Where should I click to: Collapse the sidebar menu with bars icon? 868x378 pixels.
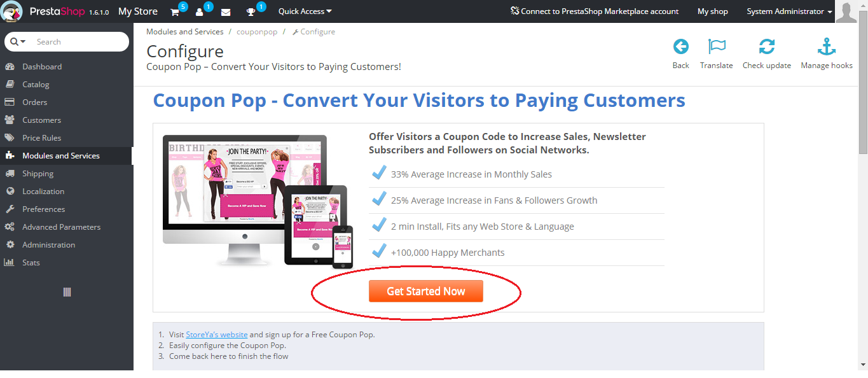67,292
